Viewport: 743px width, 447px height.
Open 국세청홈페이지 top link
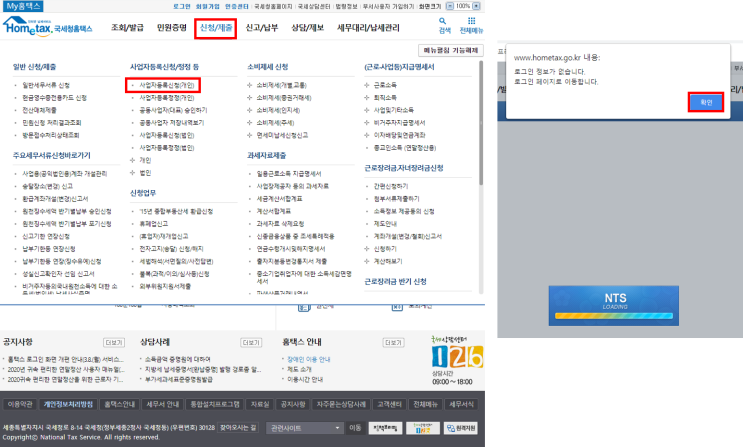(273, 7)
